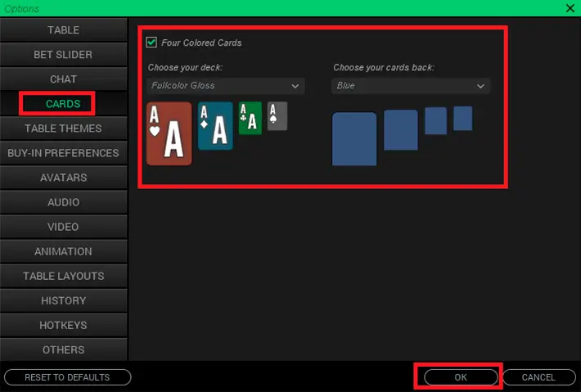Click the second largest blue card back
The height and width of the screenshot is (392, 581).
coord(400,129)
